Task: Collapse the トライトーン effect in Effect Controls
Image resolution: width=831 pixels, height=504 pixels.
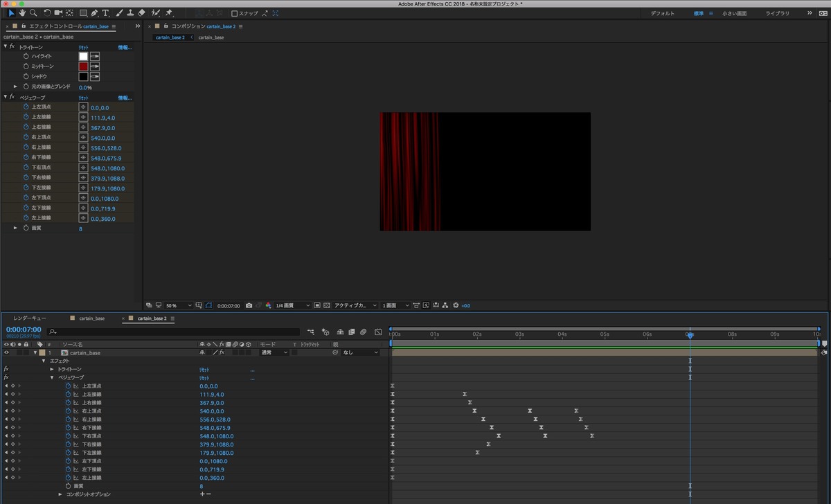Action: (6, 46)
